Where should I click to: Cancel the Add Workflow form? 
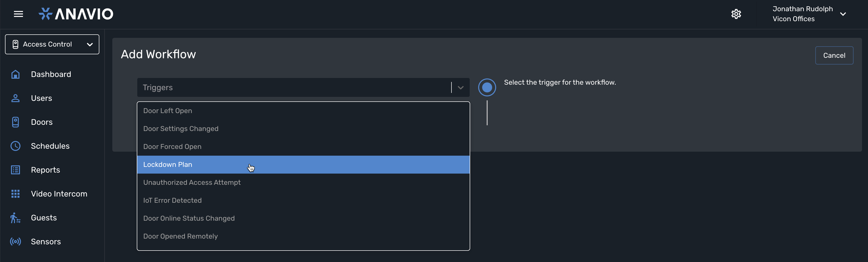[x=834, y=55]
